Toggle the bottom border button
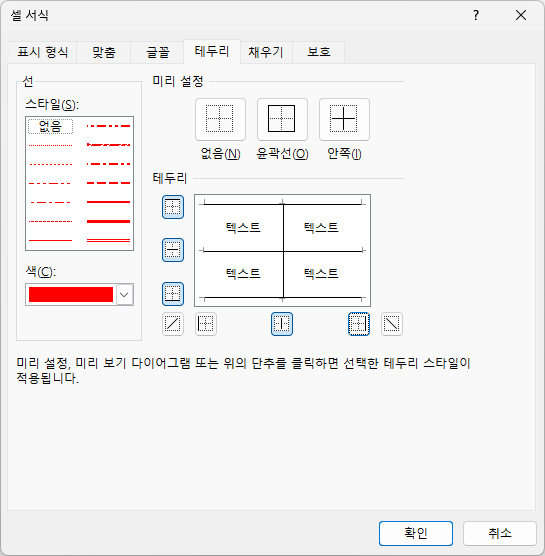This screenshot has height=556, width=545. 173,294
